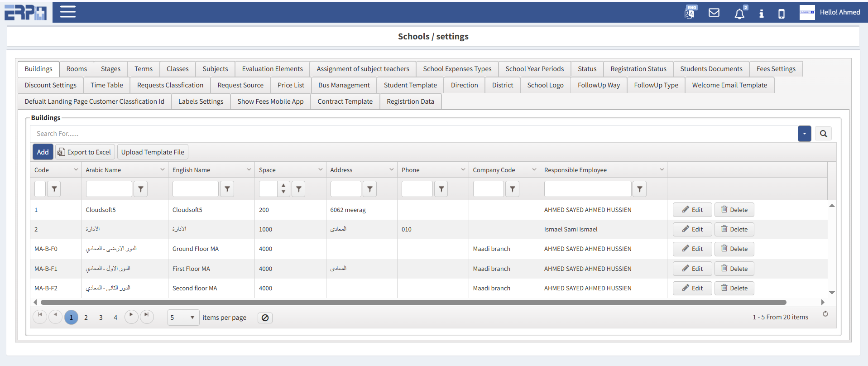Screen dimensions: 868x366
Task: Click the mobile phone icon in header
Action: click(782, 14)
